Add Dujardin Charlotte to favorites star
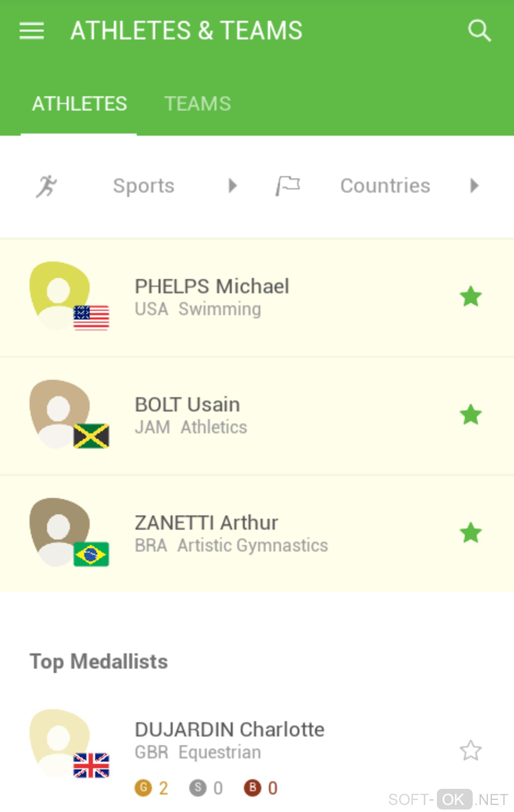Image resolution: width=514 pixels, height=812 pixels. pos(471,750)
